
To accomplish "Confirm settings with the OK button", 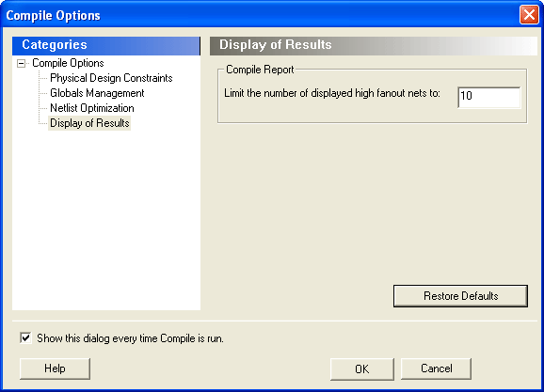I will [x=361, y=368].
